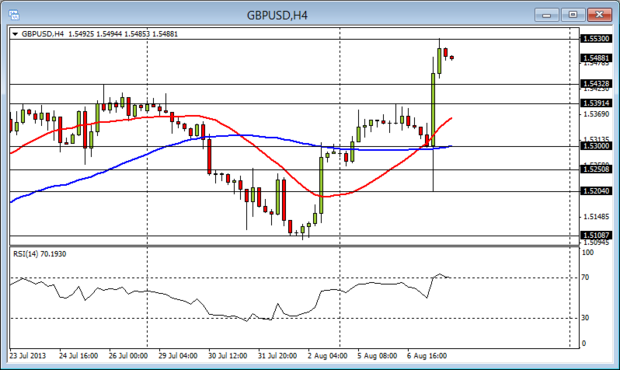Click the 6 Aug 16:00 time axis label
The width and height of the screenshot is (620, 370).
(x=427, y=356)
